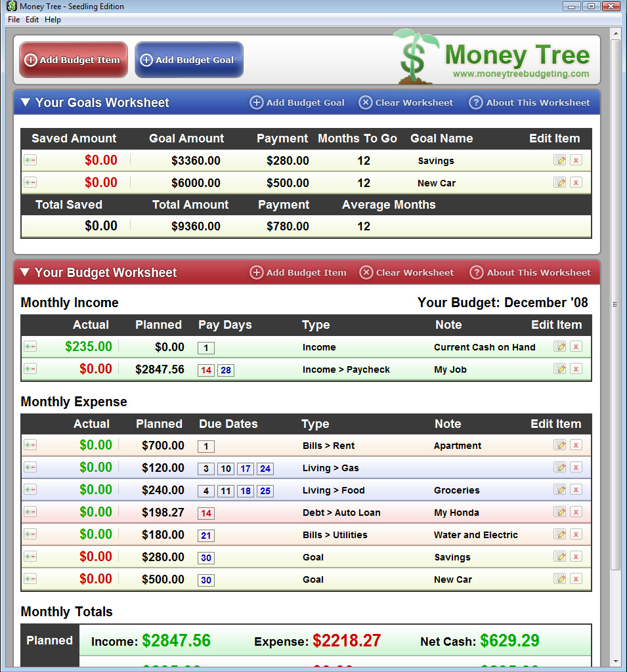This screenshot has width=627, height=672.
Task: Open the File menu
Action: pos(14,20)
